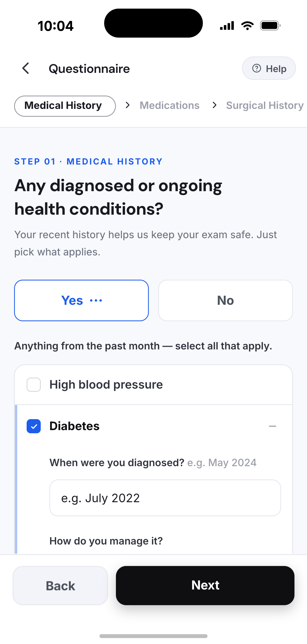Tap the battery indicator icon

pos(270,26)
